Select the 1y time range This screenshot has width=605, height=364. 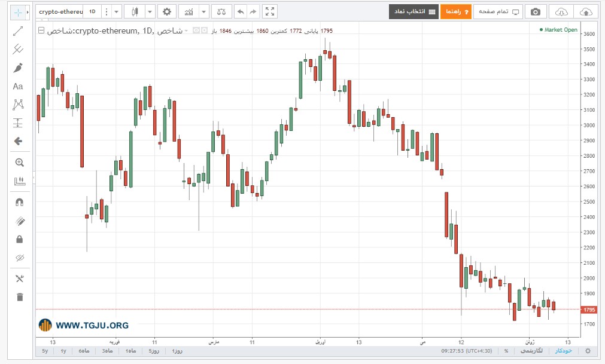tap(63, 351)
